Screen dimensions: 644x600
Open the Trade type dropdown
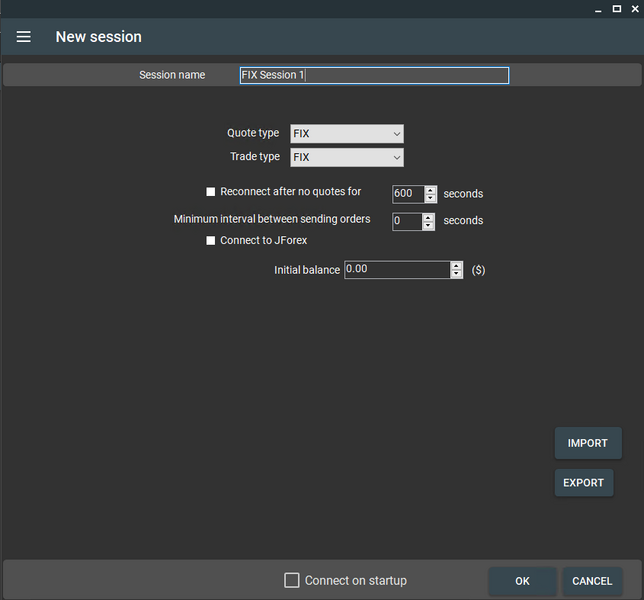coord(346,157)
